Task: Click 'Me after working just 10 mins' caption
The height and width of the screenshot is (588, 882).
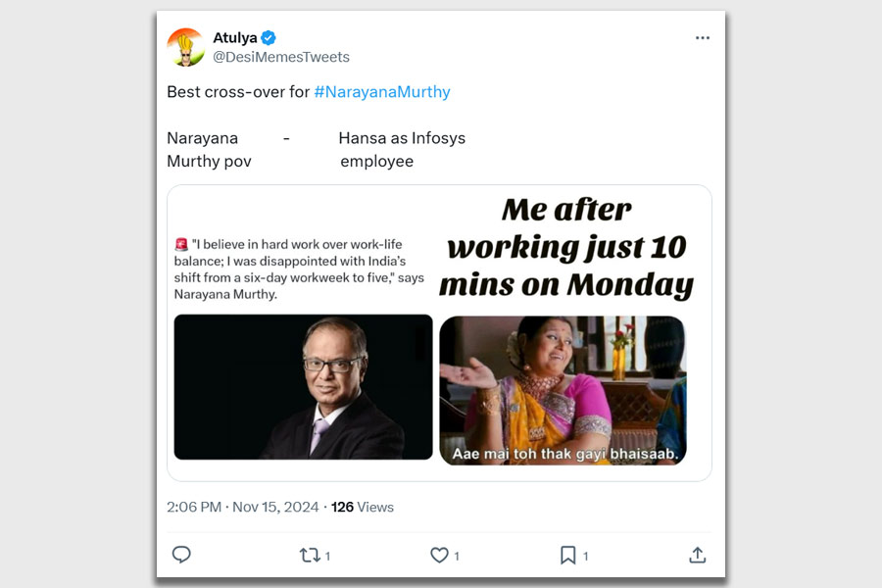Action: click(x=566, y=247)
